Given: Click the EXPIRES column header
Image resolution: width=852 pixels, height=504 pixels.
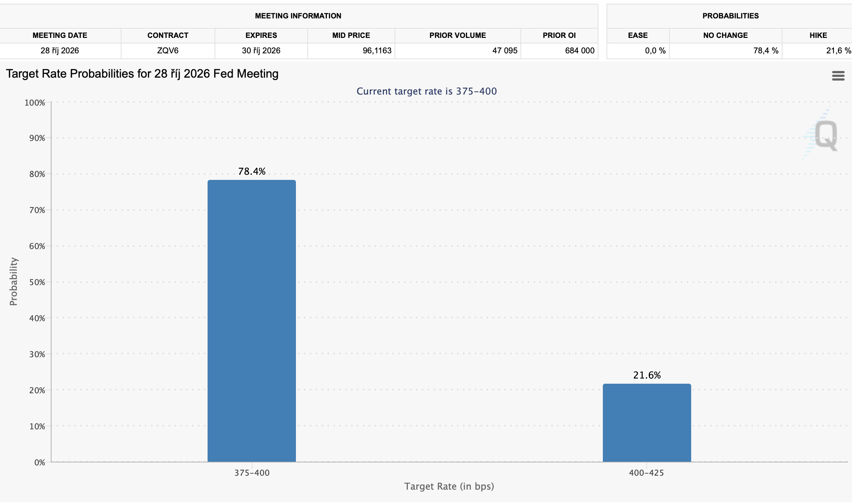Looking at the screenshot, I should pos(261,35).
